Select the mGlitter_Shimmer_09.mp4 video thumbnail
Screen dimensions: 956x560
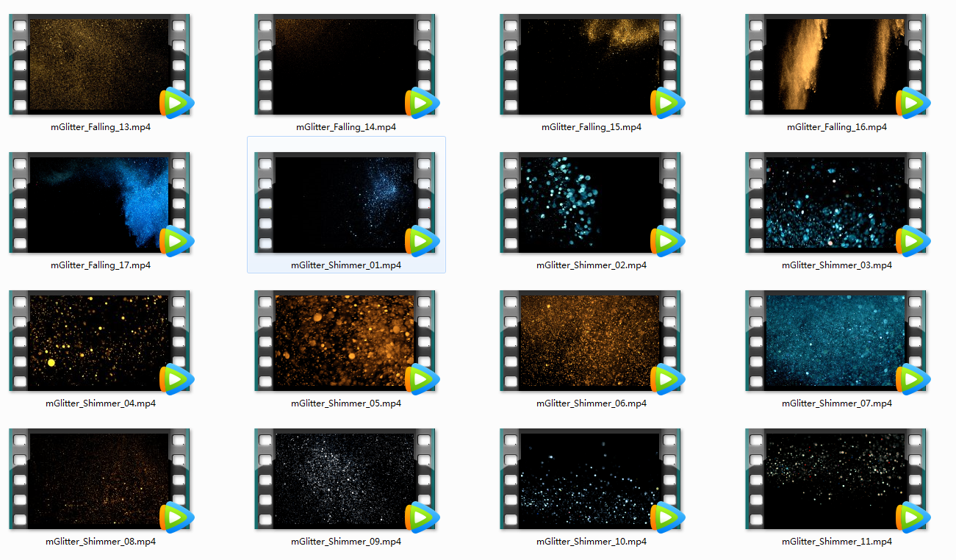345,479
